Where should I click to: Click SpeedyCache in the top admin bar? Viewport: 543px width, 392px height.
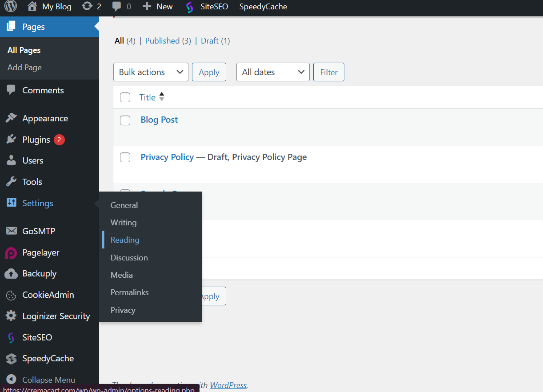263,7
